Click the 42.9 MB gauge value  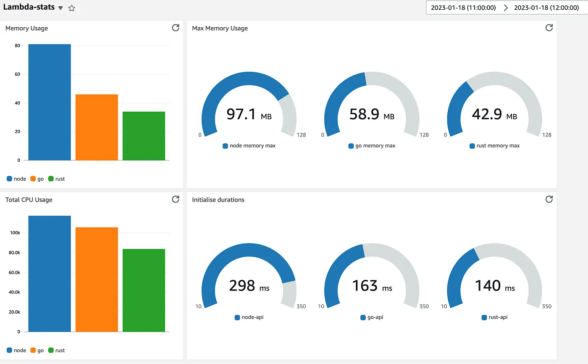tap(495, 114)
